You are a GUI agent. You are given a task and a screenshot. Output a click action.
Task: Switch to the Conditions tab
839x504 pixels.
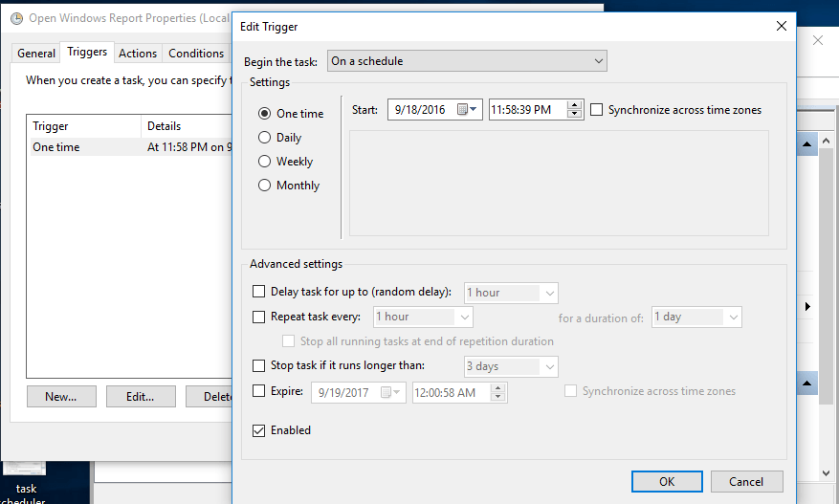coord(196,54)
